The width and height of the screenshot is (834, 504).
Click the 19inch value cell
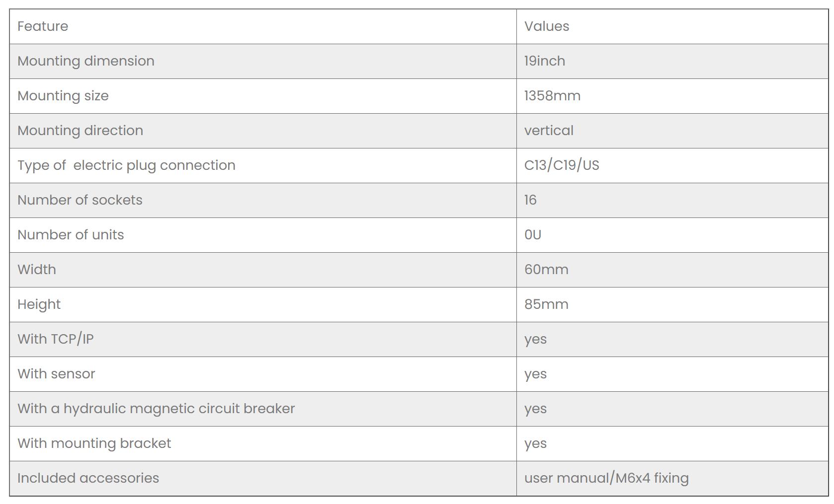click(545, 61)
